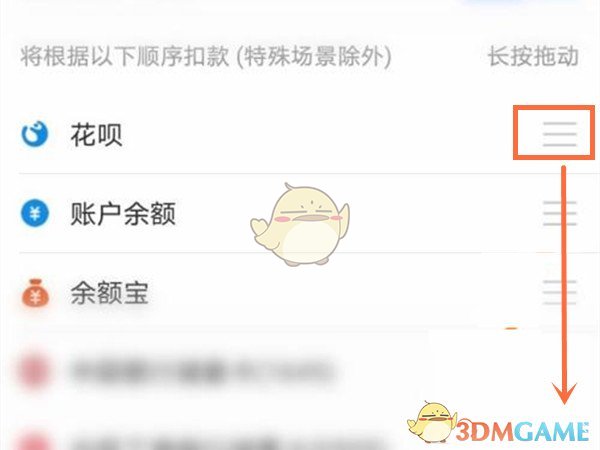Click the orange downward arrowhead

click(x=563, y=393)
